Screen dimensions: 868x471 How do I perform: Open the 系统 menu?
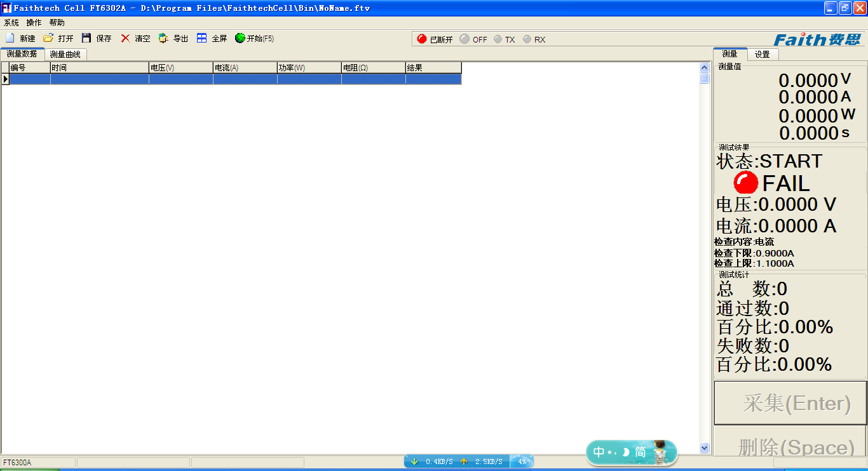(11, 22)
